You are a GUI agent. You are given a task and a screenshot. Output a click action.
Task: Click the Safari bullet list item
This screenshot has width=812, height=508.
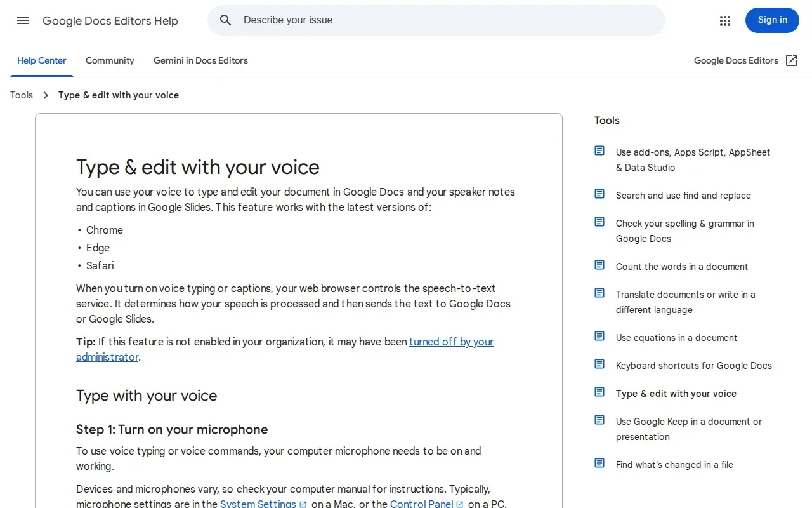coord(100,265)
